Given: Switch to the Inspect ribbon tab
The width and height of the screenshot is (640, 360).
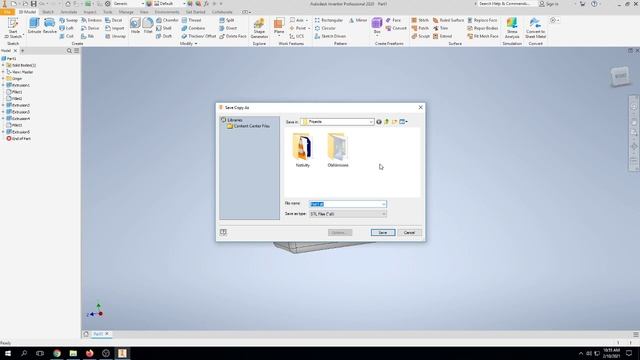Looking at the screenshot, I should 90,12.
